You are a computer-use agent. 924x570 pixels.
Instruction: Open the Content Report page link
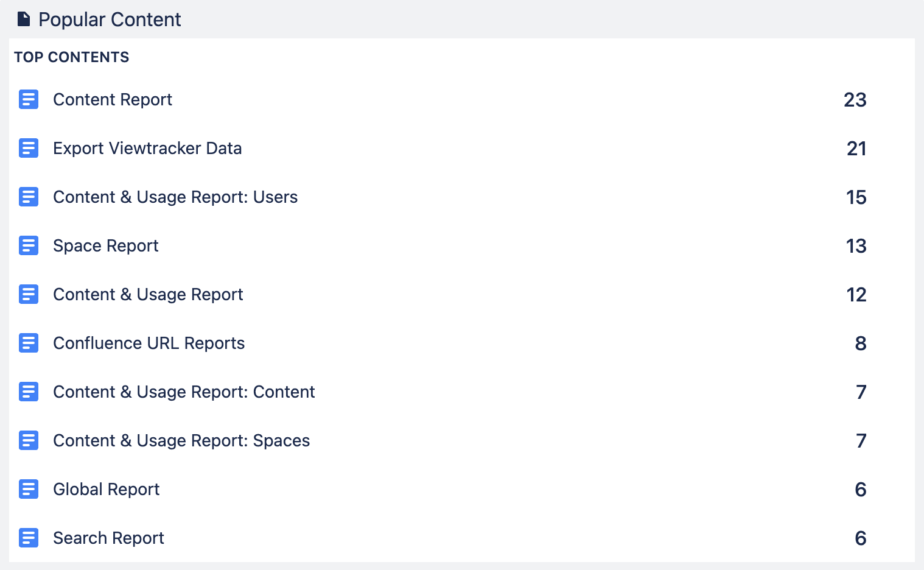[x=113, y=99]
